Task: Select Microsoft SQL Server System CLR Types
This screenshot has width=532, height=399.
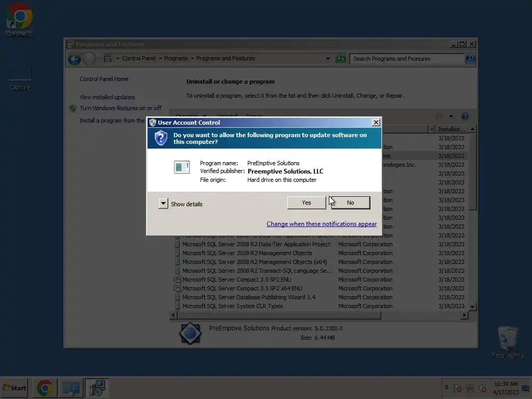Action: (x=232, y=306)
